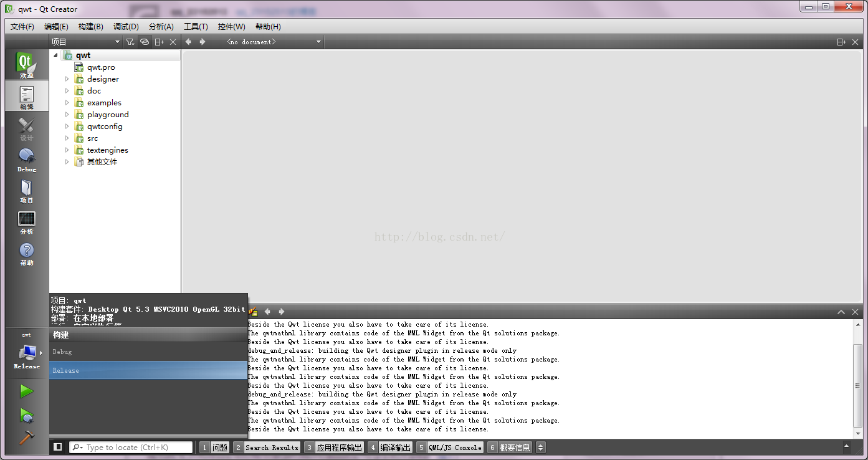Image resolution: width=868 pixels, height=460 pixels.
Task: Switch to Debug mode
Action: 26,158
